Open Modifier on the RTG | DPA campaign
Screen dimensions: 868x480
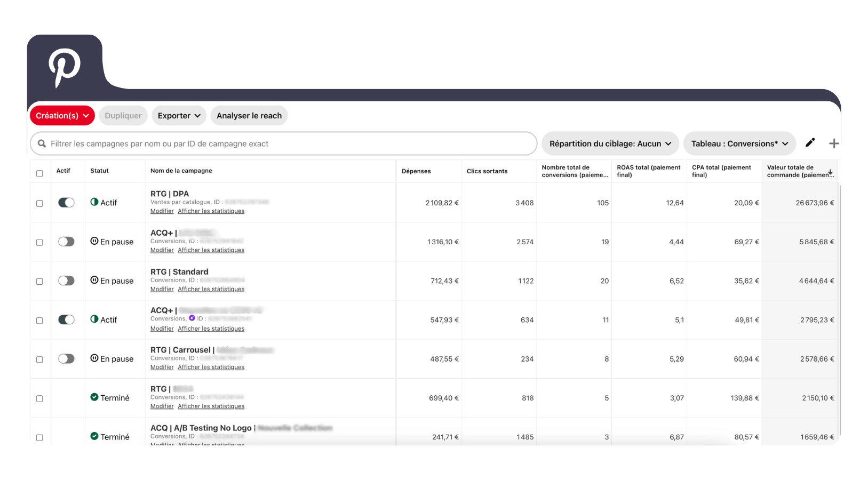[x=162, y=211]
